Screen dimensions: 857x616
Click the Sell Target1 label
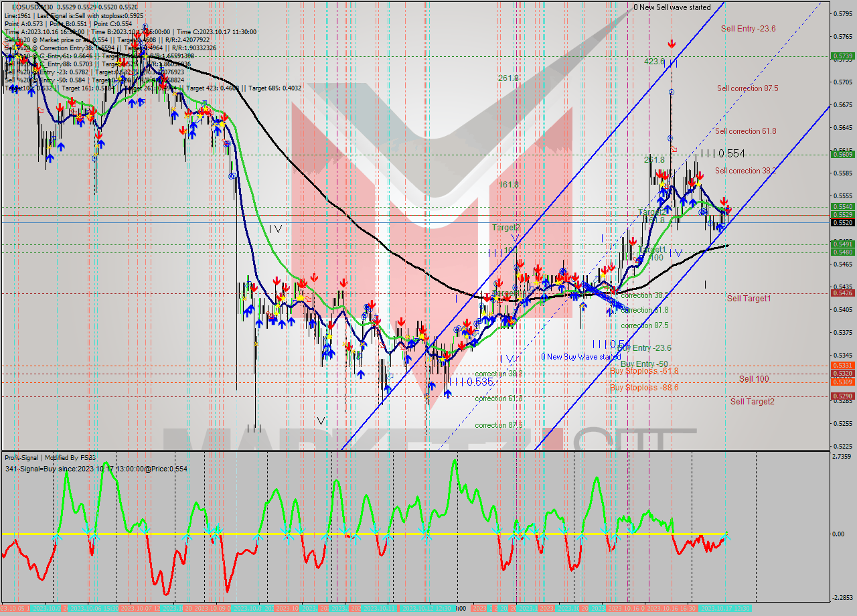coord(749,299)
